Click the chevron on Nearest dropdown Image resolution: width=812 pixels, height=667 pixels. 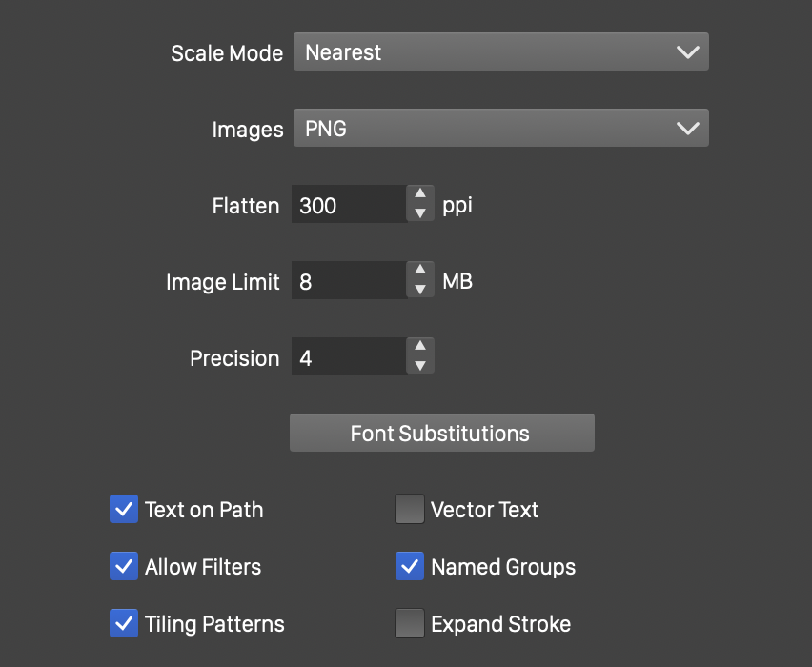coord(687,52)
